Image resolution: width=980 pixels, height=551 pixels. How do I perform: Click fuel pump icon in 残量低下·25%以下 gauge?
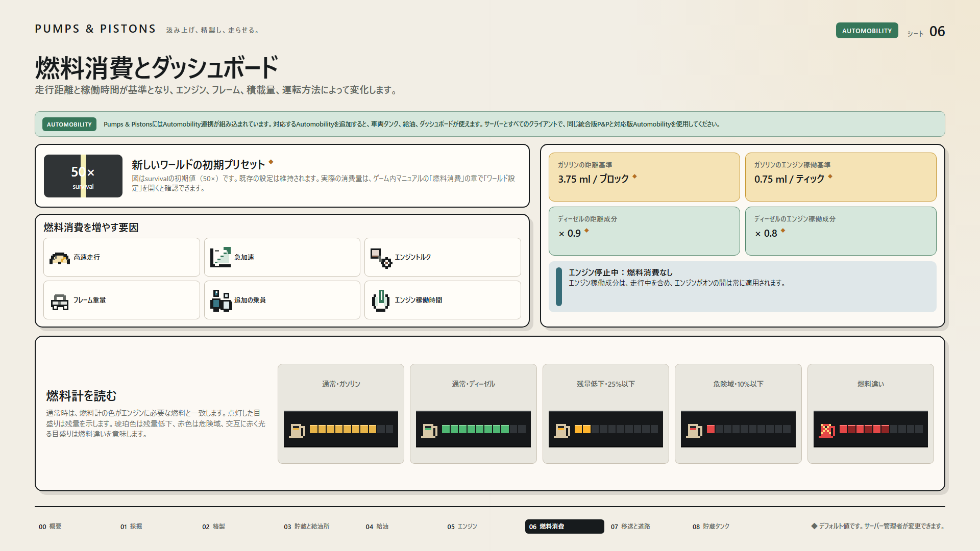(x=562, y=431)
